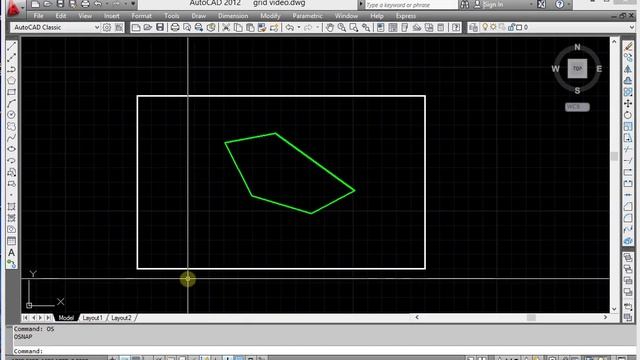The image size is (640, 360).
Task: Click the Zoom Window icon
Action: [x=354, y=27]
